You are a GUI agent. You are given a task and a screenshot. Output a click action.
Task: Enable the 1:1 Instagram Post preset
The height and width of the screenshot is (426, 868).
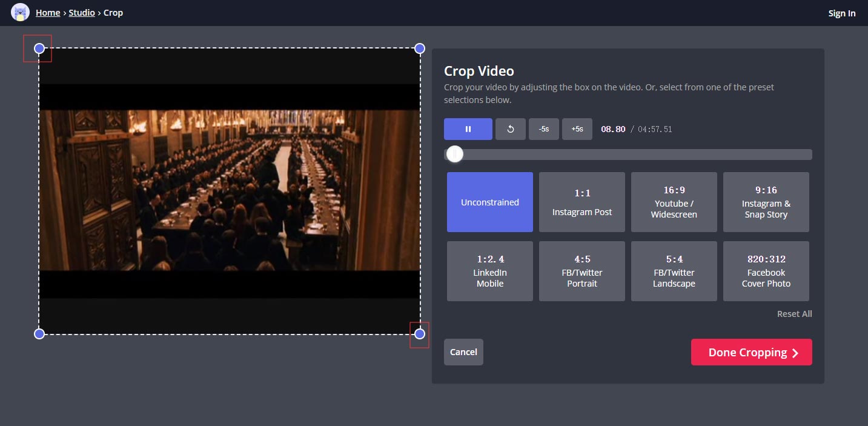coord(581,202)
